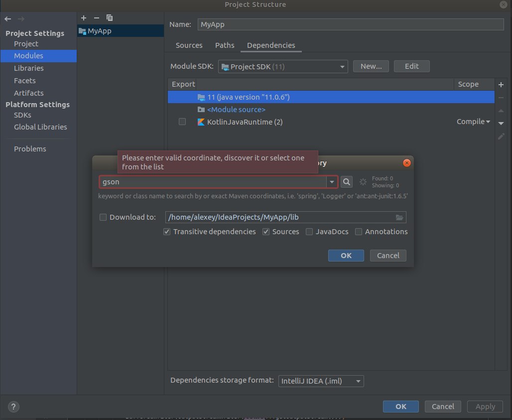512x420 pixels.
Task: Switch to the Paths tab
Action: coord(225,45)
